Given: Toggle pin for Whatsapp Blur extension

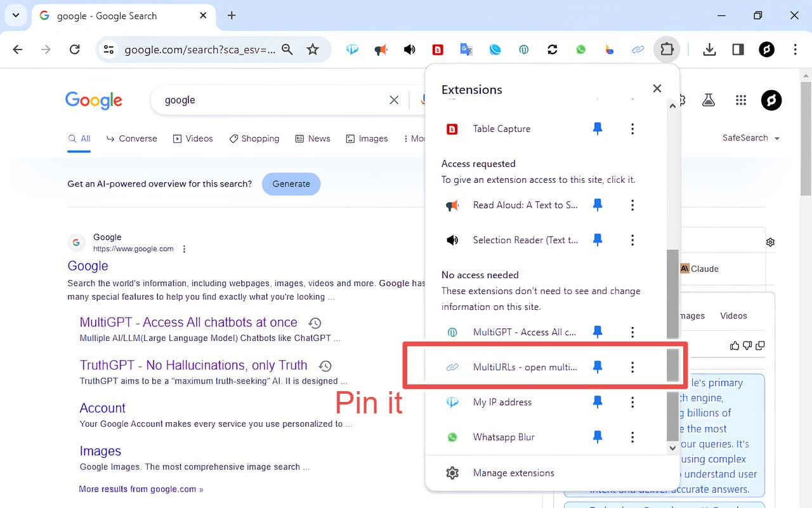Looking at the screenshot, I should (x=597, y=437).
